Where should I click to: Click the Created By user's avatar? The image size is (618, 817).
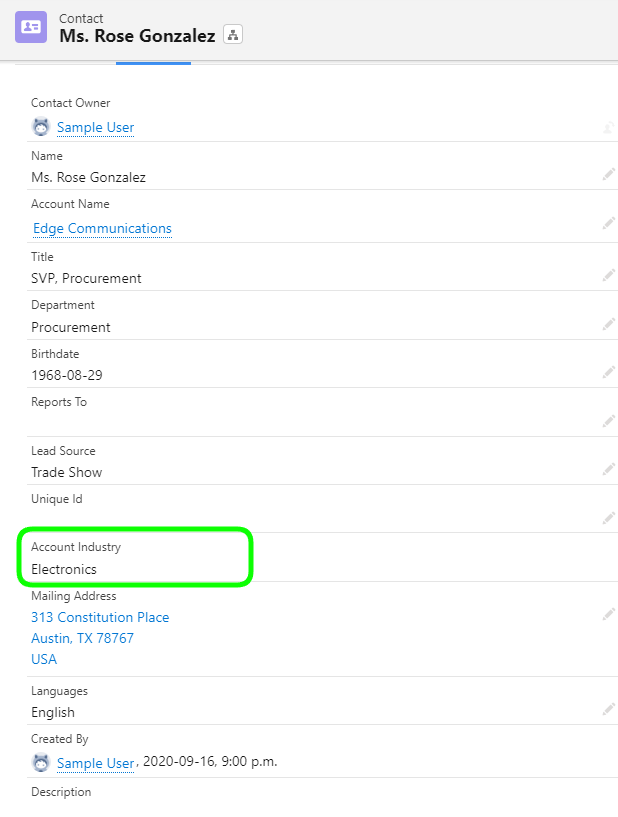[39, 762]
